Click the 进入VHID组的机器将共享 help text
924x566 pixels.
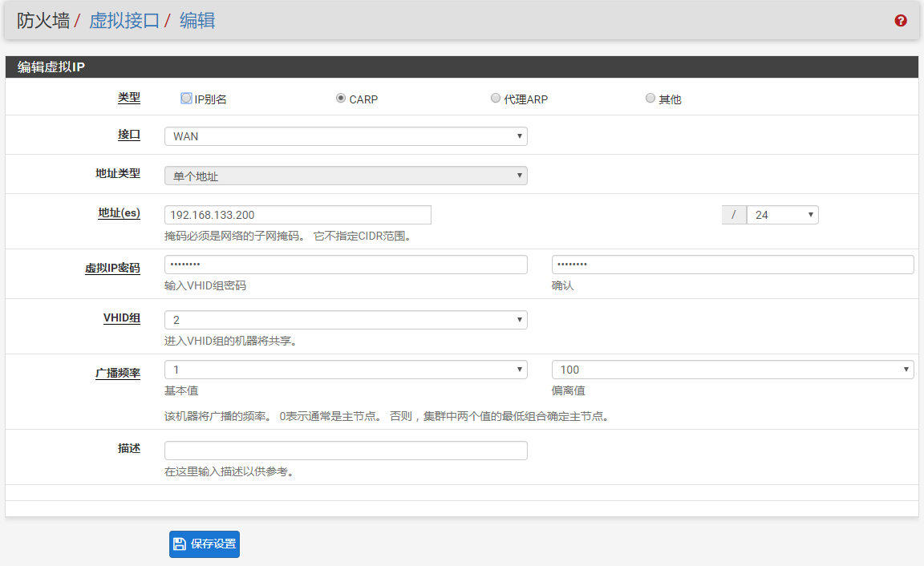click(x=230, y=341)
